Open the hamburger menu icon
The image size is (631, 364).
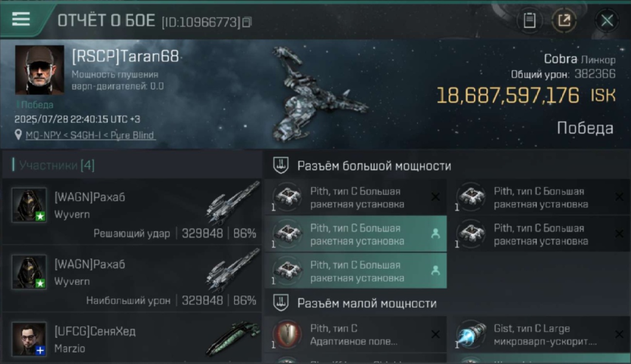tap(21, 19)
